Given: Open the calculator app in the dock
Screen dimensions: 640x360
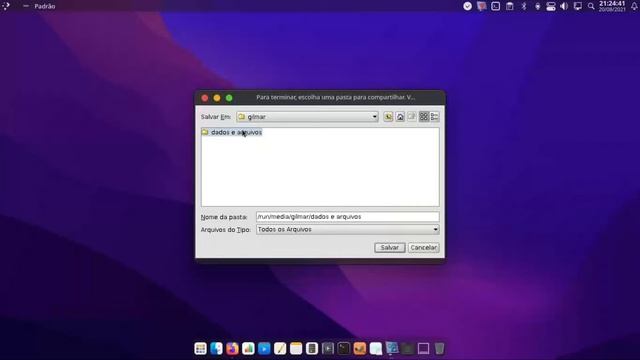Looking at the screenshot, I should click(x=312, y=349).
